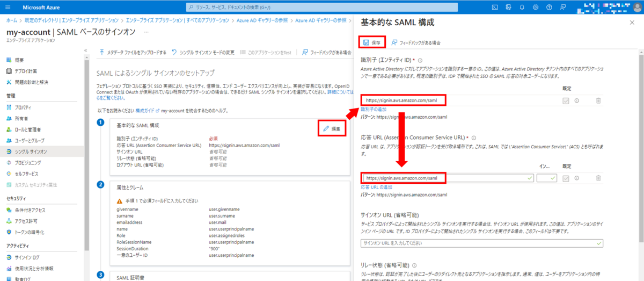Click メタデータ ファイルをアップロードする toolbar button
Screen dimensions: 644x281
[x=133, y=53]
